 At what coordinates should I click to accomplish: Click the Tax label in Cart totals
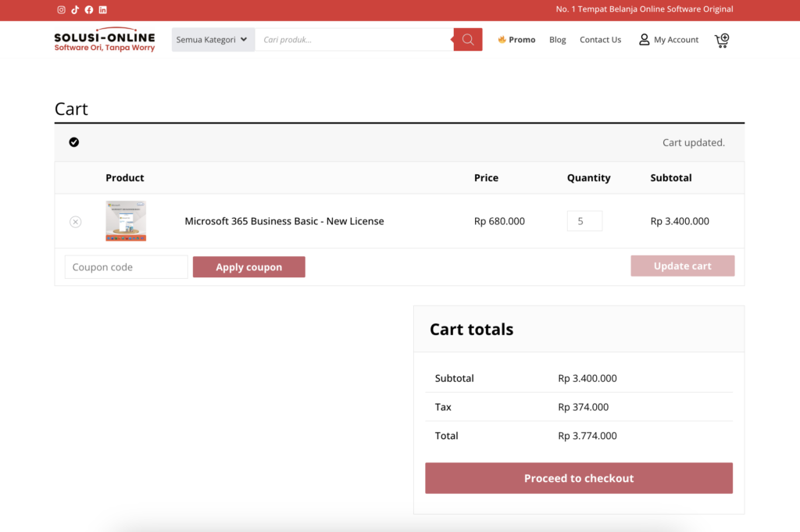[x=443, y=407]
